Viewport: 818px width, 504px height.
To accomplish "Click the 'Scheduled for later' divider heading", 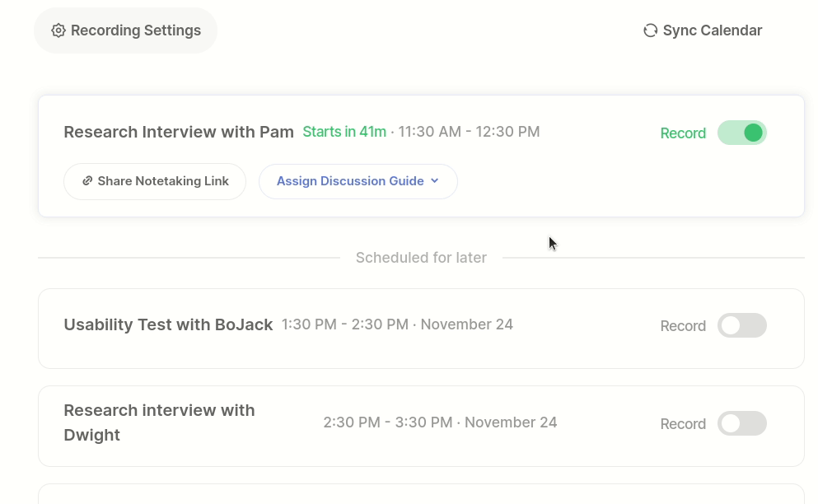I will click(x=421, y=258).
